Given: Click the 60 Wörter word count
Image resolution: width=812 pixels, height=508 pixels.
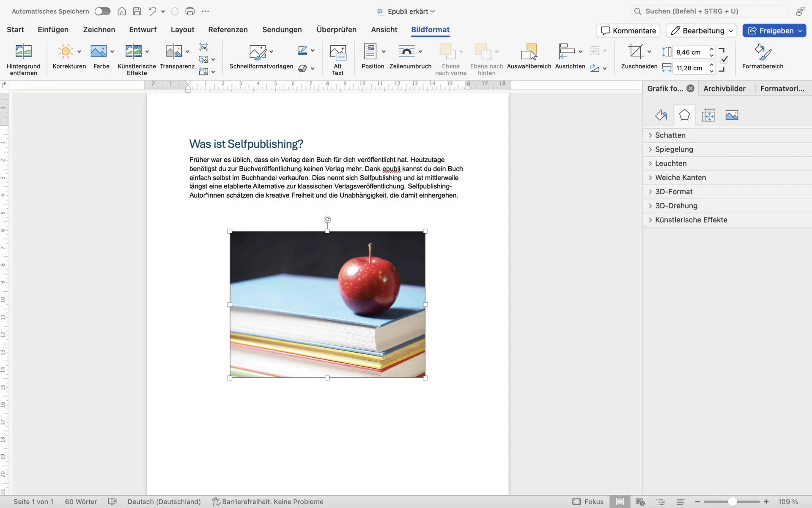Looking at the screenshot, I should [81, 502].
